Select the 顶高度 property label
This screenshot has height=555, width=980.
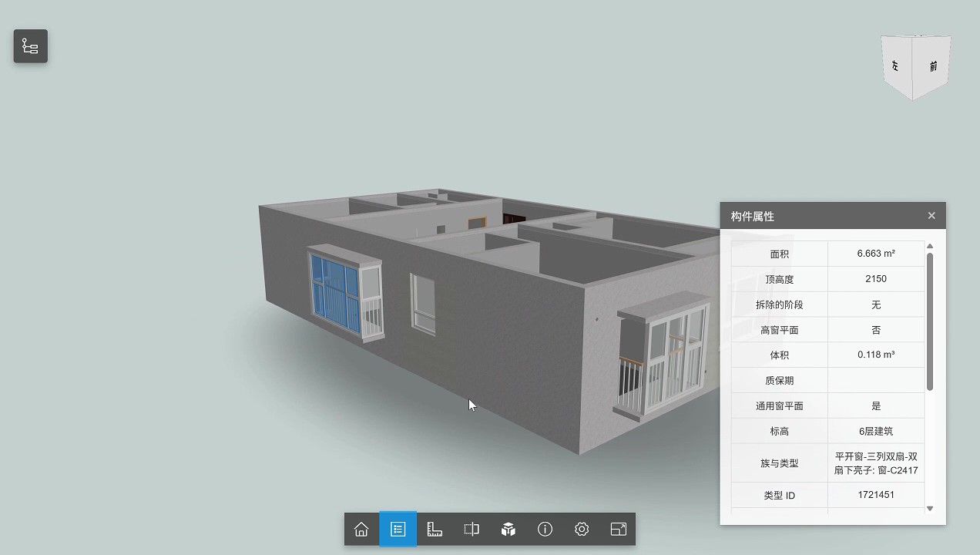point(779,280)
